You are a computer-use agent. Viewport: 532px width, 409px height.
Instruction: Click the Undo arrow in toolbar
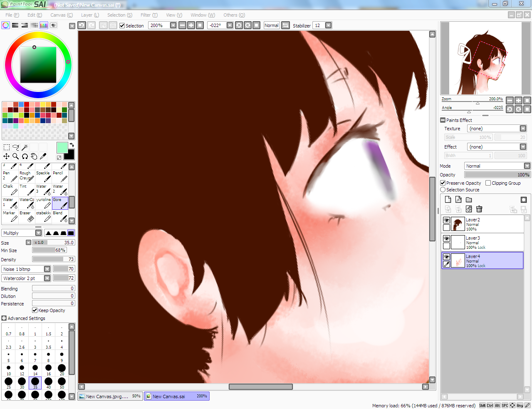(82, 25)
